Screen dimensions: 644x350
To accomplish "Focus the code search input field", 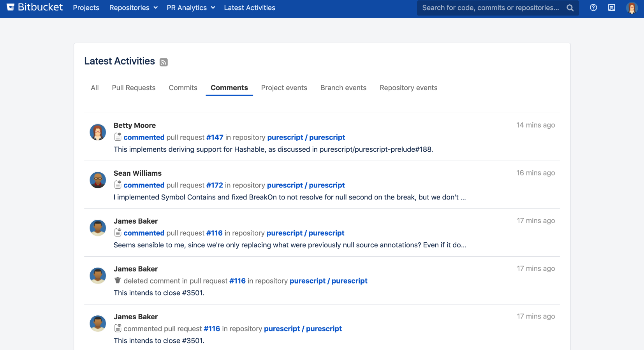I will pos(491,8).
